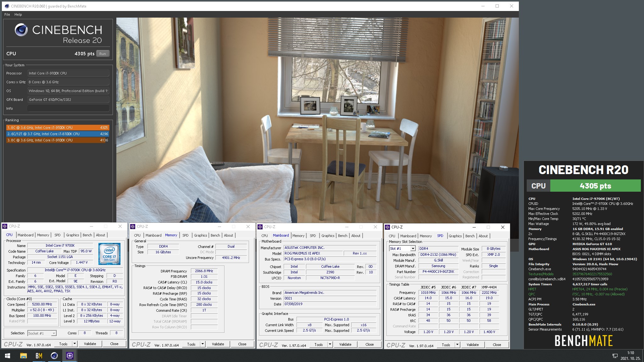Click Validate in CPU-Z SPD window
Screen dimensions: 644x362
click(473, 345)
